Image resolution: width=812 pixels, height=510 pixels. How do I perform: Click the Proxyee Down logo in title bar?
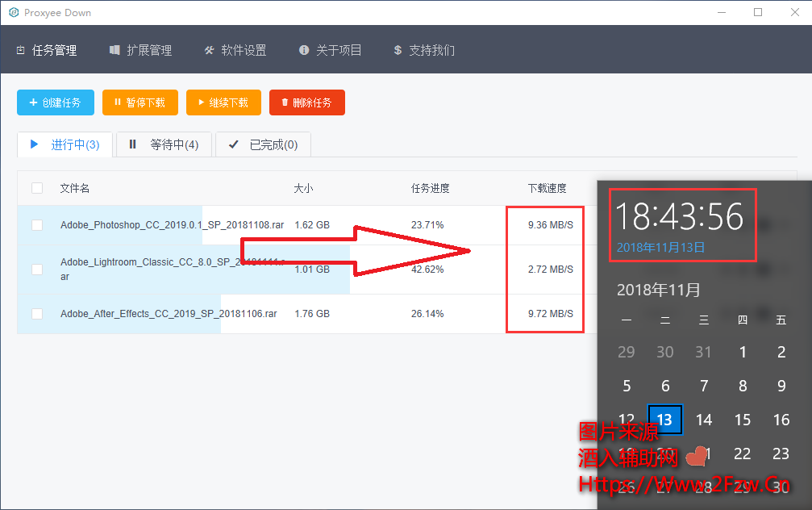coord(13,13)
